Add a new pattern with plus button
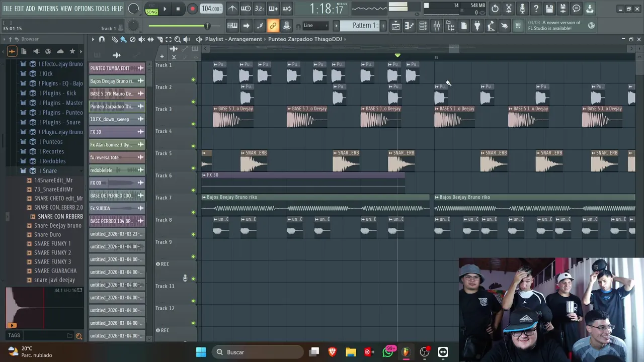 [383, 26]
